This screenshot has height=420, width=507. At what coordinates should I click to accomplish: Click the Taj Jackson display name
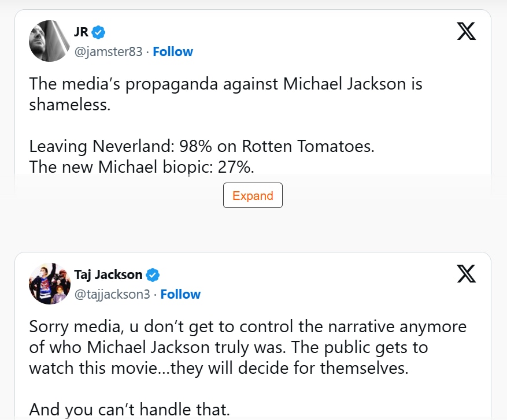[108, 274]
